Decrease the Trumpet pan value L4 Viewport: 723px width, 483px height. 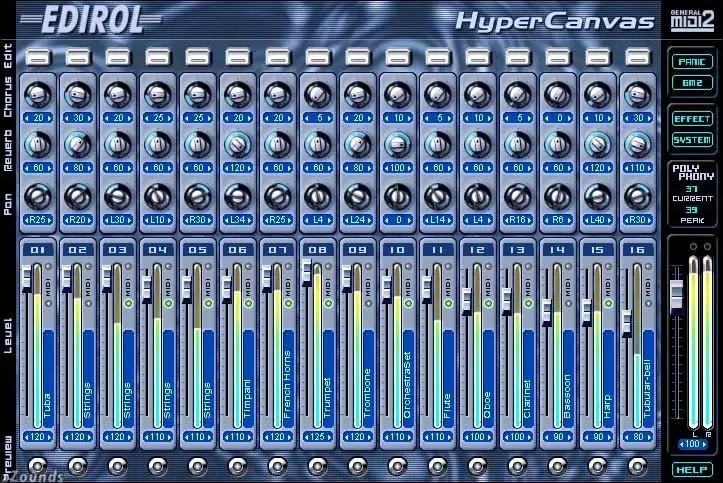click(x=308, y=220)
